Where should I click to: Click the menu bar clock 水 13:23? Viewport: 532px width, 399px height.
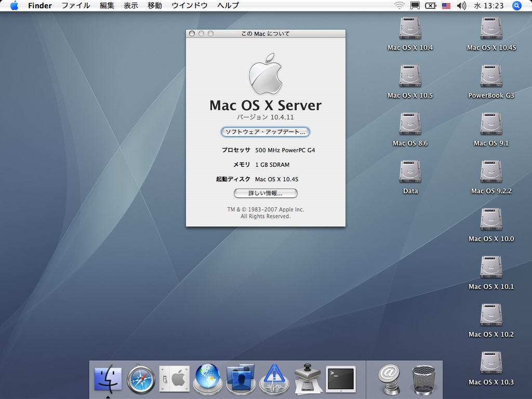[488, 5]
